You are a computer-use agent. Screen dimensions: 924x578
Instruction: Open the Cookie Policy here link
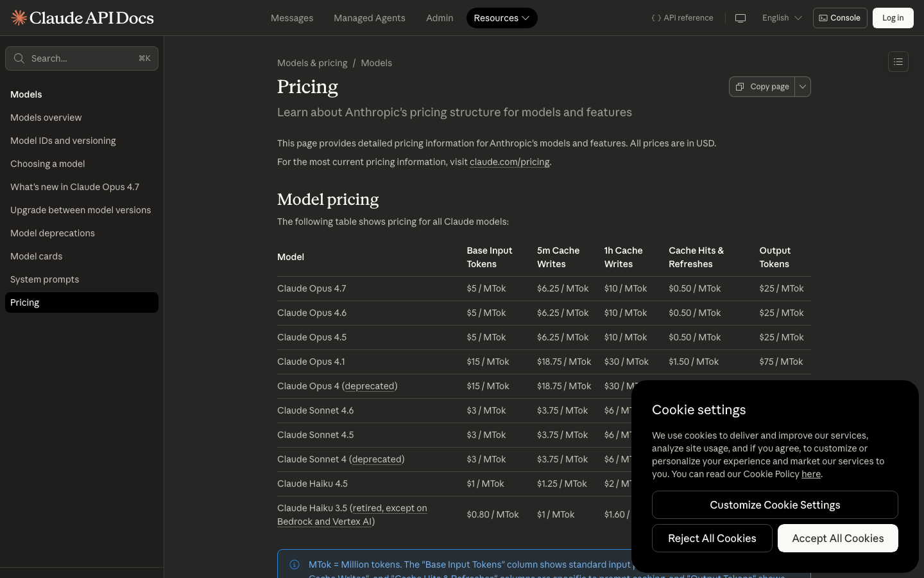tap(811, 474)
